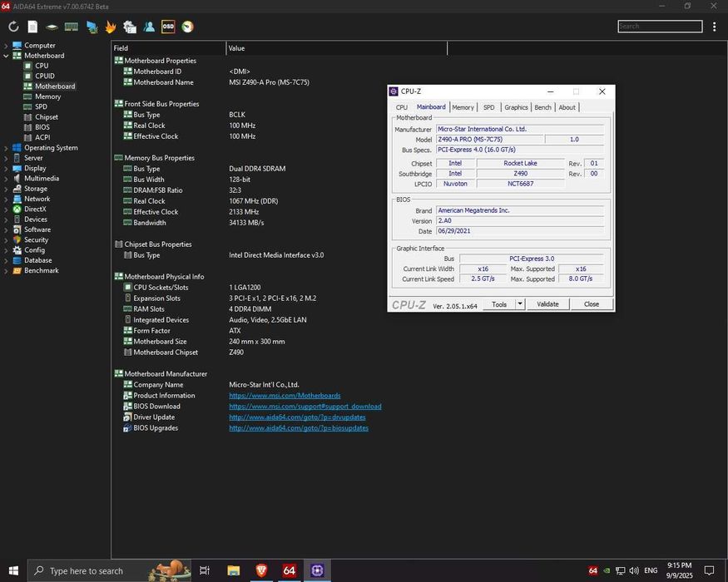
Task: Click the cache and memory benchmark icon
Action: pos(72,27)
